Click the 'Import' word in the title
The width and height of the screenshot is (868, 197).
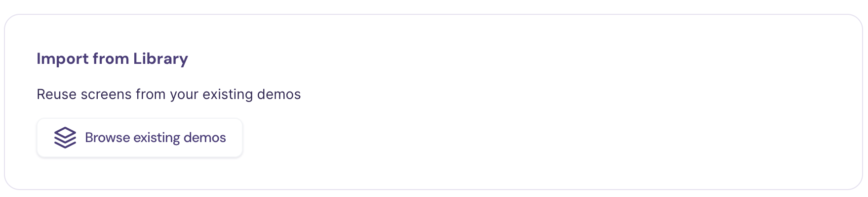[63, 58]
